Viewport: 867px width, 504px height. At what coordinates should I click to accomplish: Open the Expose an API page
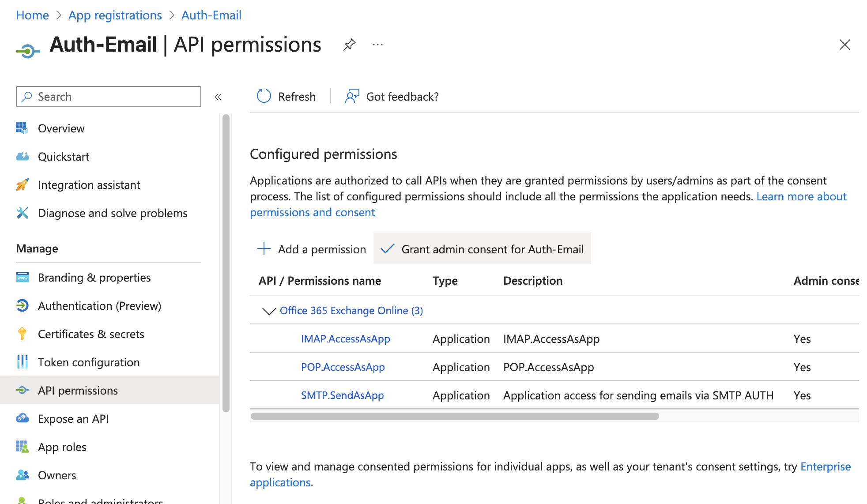(73, 418)
